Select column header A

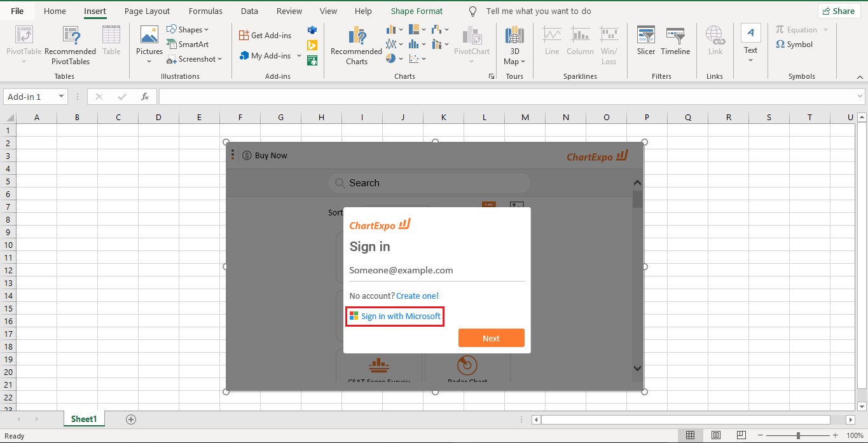click(x=36, y=117)
